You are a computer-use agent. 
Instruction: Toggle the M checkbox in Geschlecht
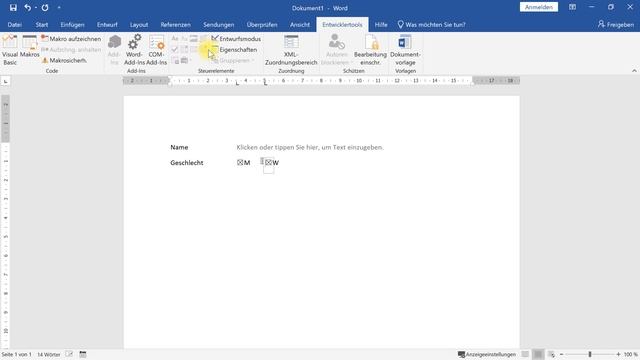240,162
